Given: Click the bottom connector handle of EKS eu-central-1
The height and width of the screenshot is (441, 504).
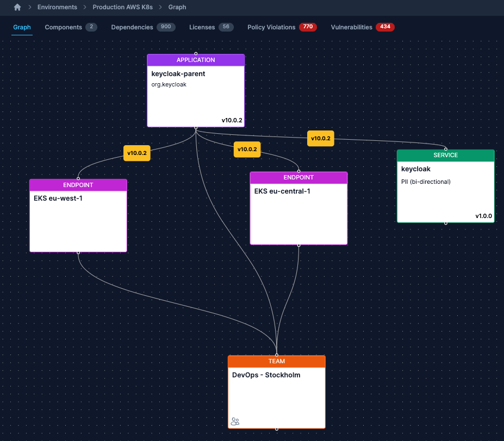Looking at the screenshot, I should pos(298,245).
